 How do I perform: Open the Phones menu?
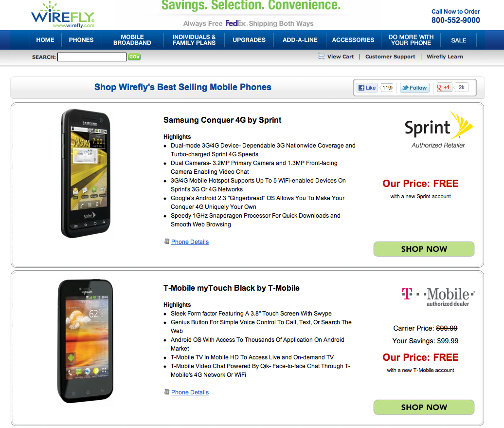tap(81, 40)
